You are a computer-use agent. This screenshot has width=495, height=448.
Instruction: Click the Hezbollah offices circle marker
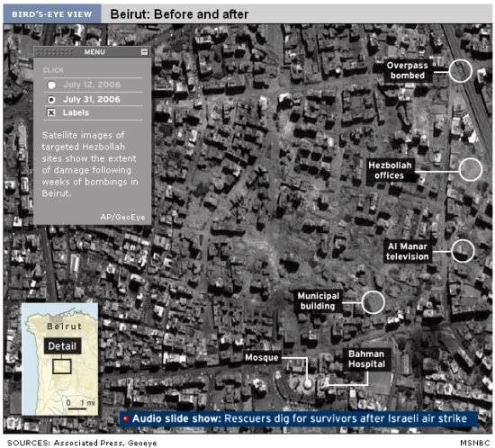click(471, 170)
